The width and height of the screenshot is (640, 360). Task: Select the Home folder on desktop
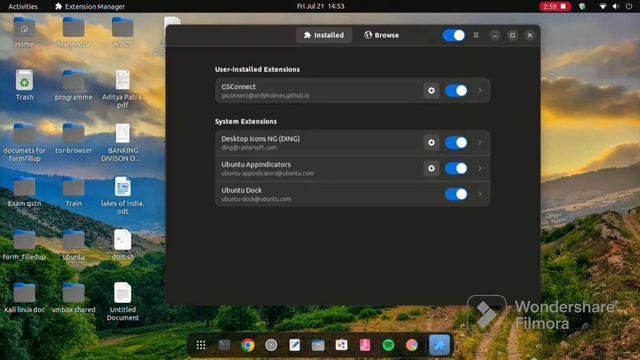[24, 32]
